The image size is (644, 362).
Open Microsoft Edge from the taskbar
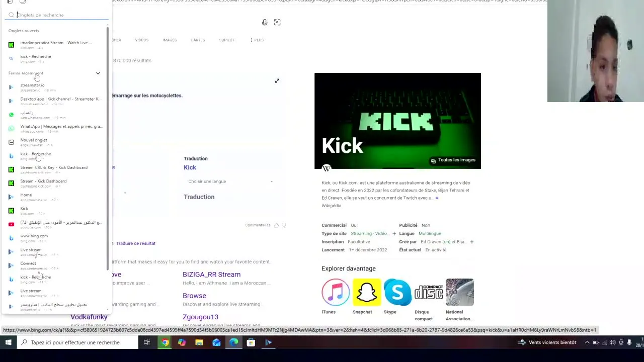(233, 342)
